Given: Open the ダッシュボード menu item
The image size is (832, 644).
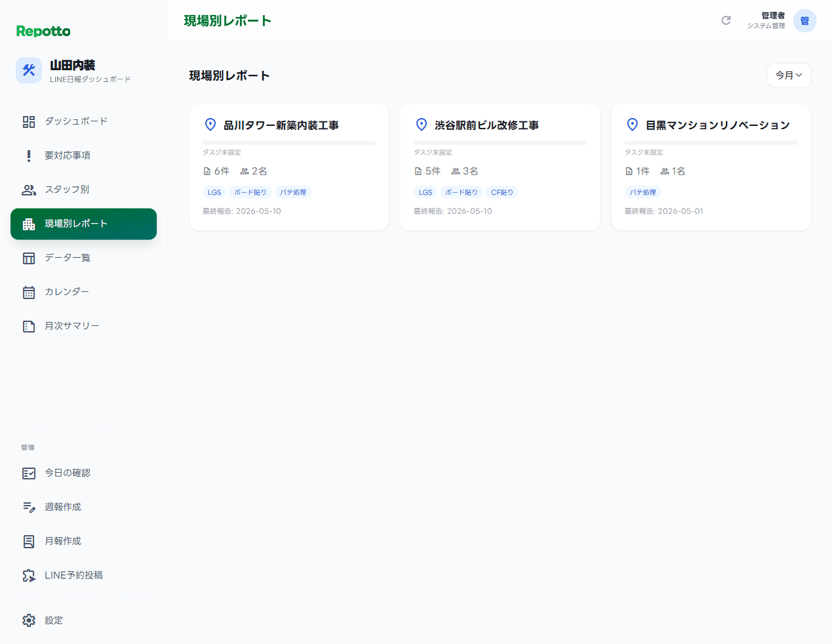Looking at the screenshot, I should [83, 121].
